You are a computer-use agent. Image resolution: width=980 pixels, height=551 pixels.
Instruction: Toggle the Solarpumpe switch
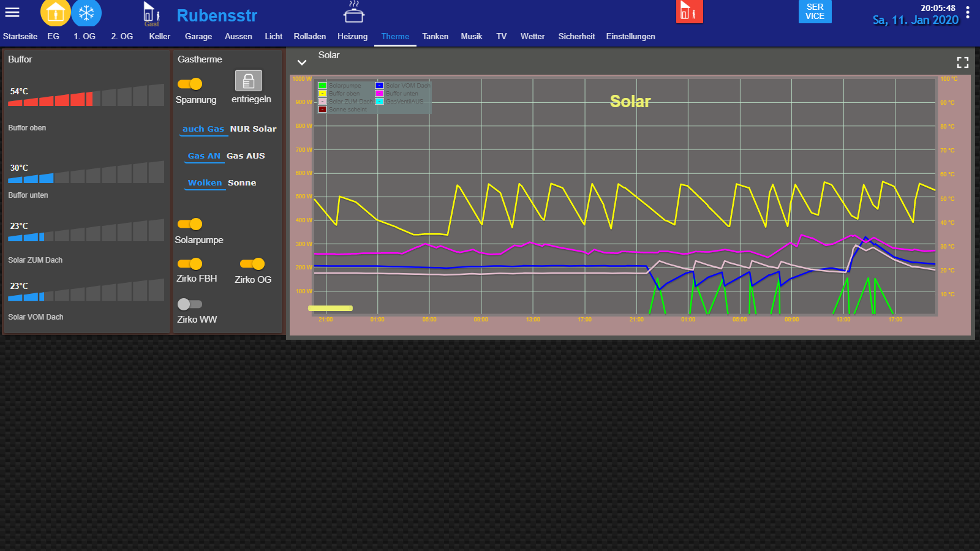[190, 224]
